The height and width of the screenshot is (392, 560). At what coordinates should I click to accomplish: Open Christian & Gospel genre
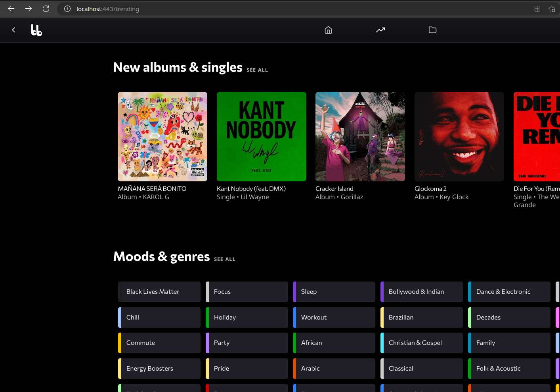point(422,343)
